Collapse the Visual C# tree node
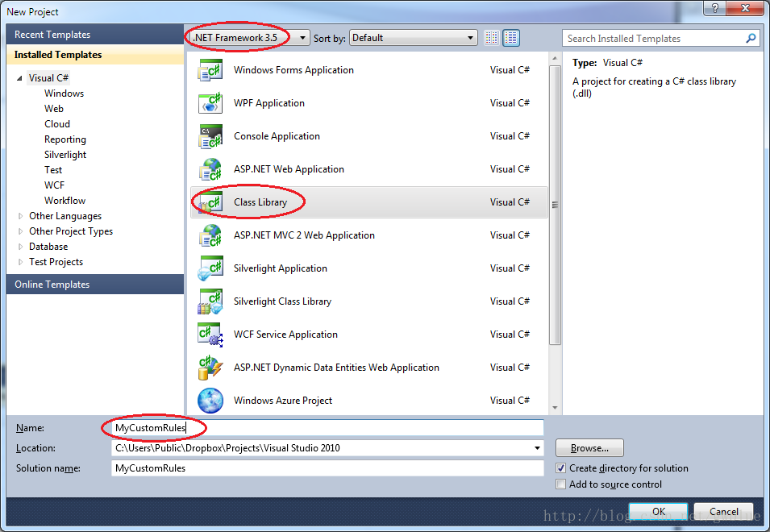This screenshot has width=770, height=532. pos(19,78)
